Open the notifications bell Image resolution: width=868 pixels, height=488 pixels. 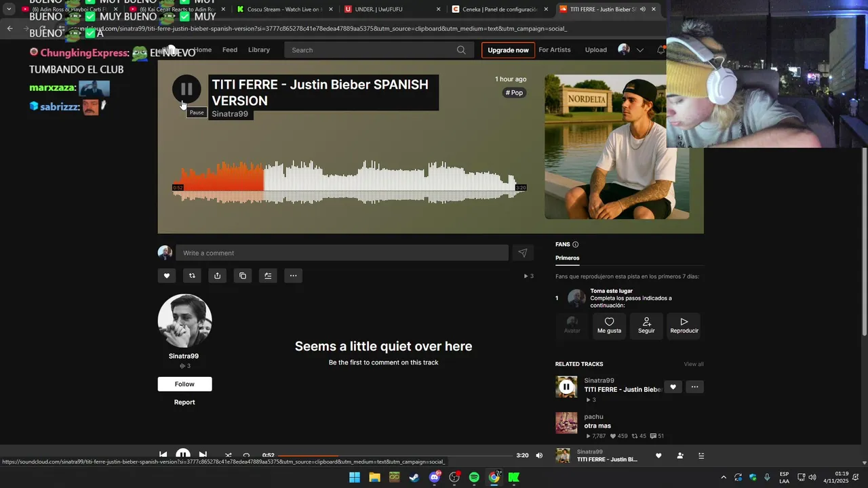pos(661,49)
